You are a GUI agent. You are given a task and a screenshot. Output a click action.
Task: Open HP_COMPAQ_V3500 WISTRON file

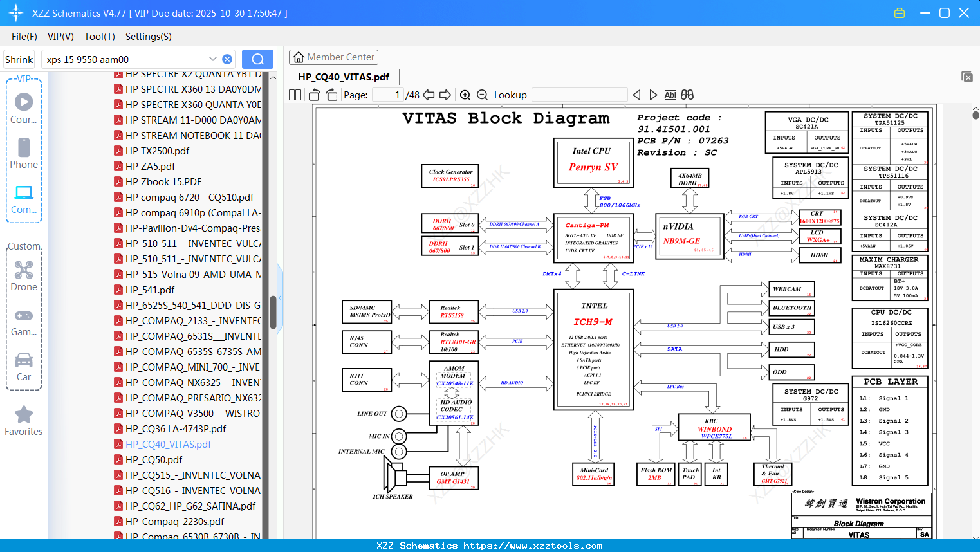(193, 413)
